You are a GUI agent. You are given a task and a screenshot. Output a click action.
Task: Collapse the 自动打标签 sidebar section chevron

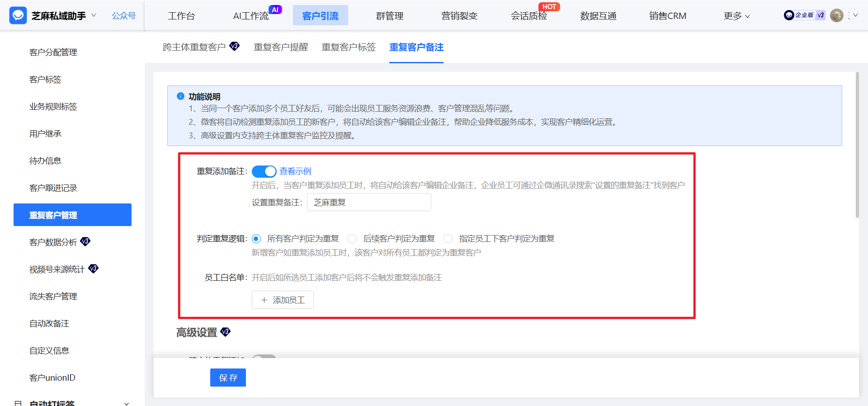127,403
